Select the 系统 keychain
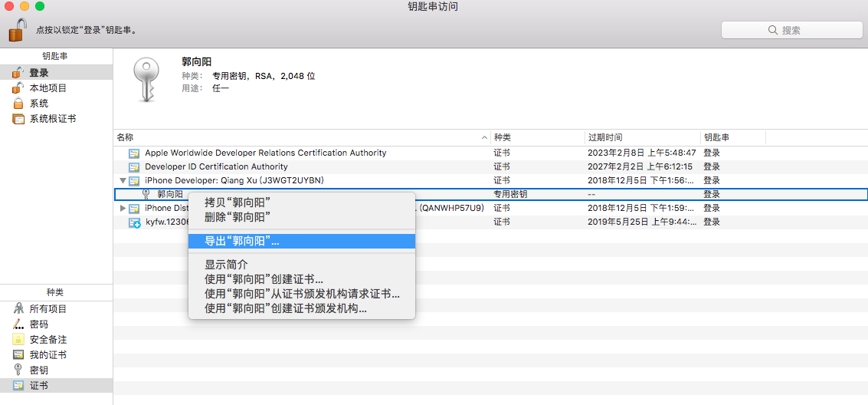 click(57, 104)
